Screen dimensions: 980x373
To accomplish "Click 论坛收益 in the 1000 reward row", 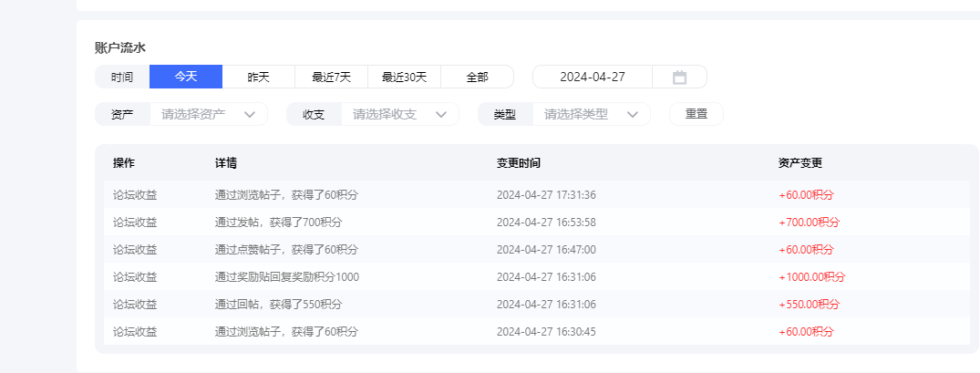I will pos(135,277).
